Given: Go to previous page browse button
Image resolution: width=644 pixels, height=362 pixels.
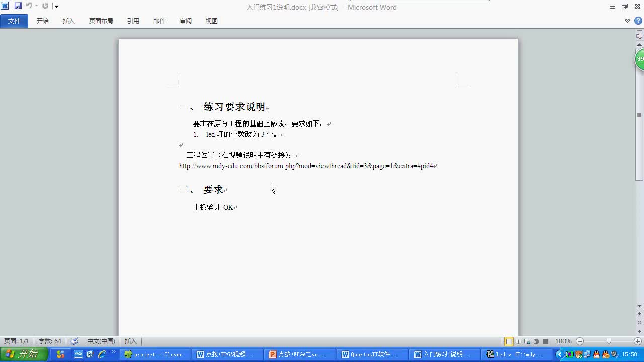Looking at the screenshot, I should pos(639,314).
